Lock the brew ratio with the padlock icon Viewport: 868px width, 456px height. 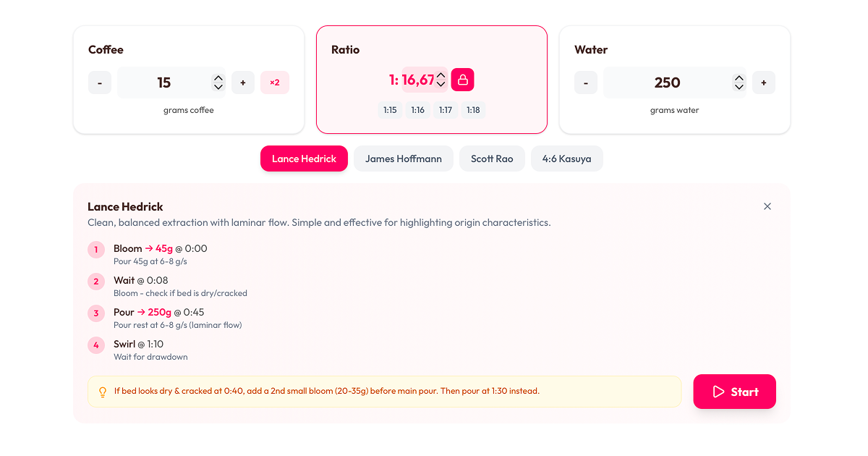tap(462, 80)
